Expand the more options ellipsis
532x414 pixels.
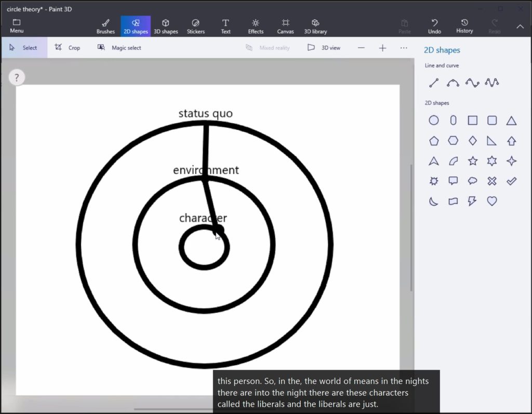(x=404, y=48)
